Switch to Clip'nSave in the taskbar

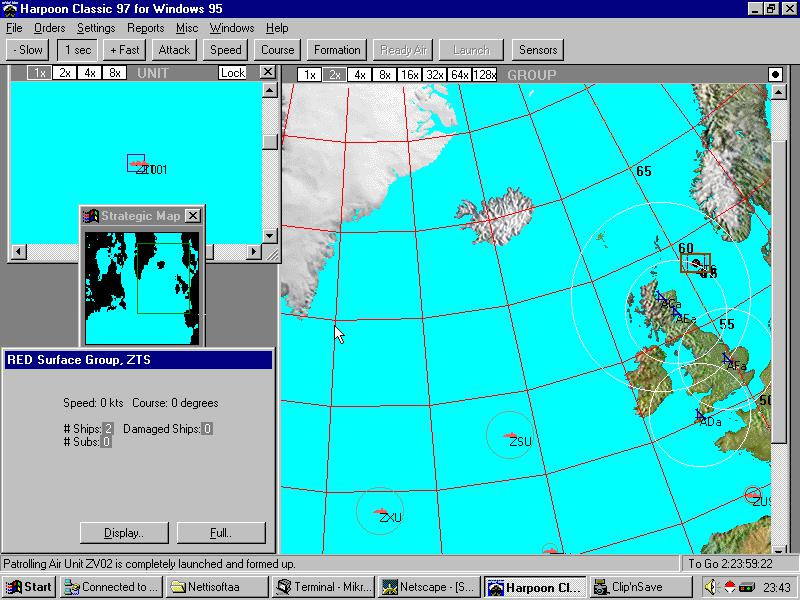pos(641,587)
